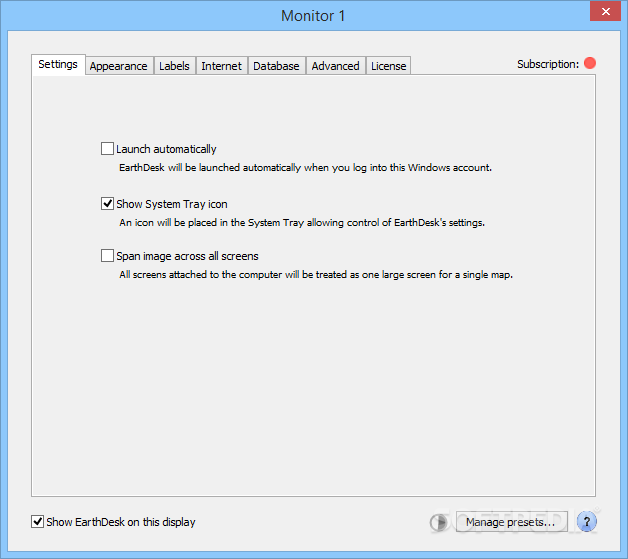This screenshot has height=559, width=628.
Task: Open help with the question mark icon
Action: click(x=587, y=522)
